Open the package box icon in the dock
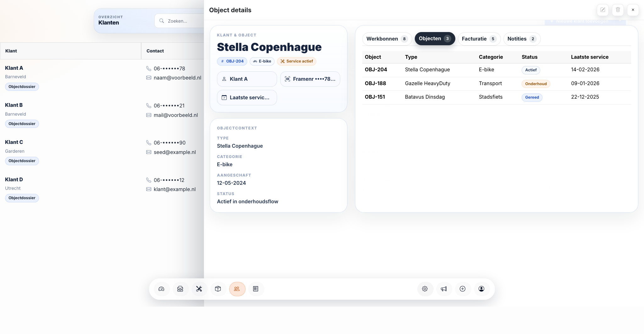 click(218, 289)
